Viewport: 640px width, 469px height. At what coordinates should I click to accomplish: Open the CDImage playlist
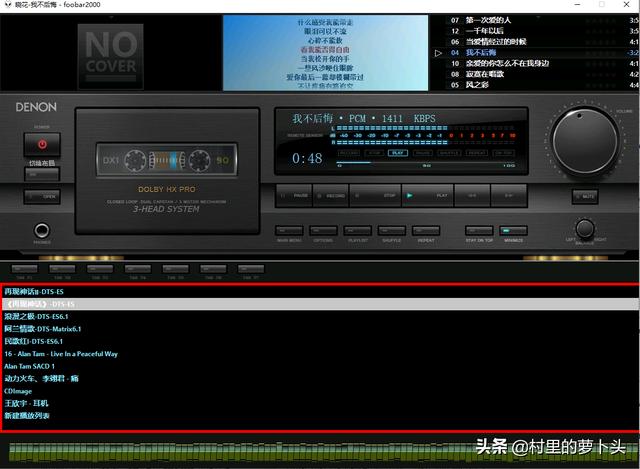click(x=320, y=391)
